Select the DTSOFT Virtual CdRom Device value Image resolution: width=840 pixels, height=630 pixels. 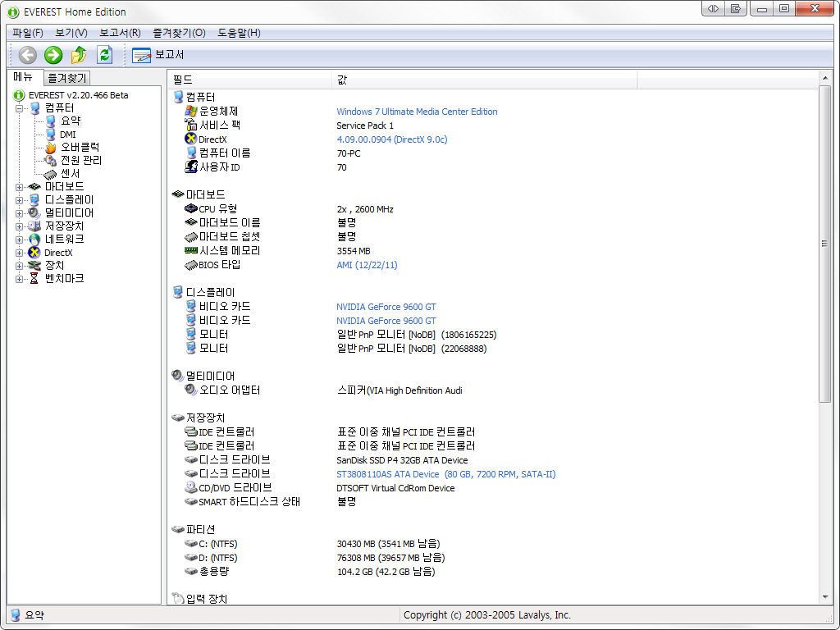coord(395,488)
